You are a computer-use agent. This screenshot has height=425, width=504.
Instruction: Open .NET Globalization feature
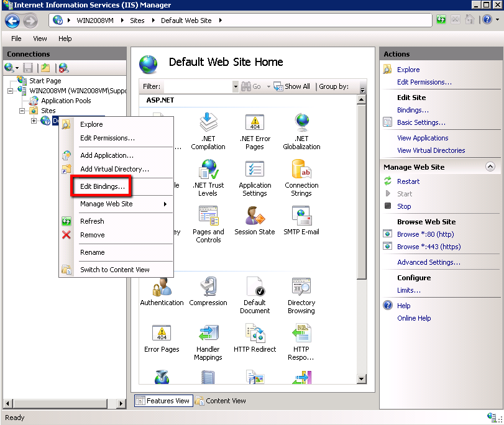pos(301,132)
